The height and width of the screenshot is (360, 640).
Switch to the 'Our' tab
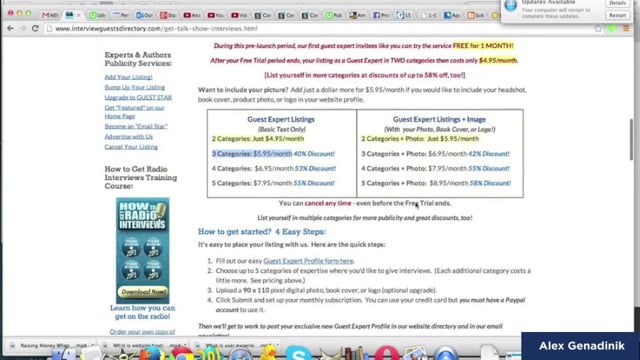(x=144, y=15)
